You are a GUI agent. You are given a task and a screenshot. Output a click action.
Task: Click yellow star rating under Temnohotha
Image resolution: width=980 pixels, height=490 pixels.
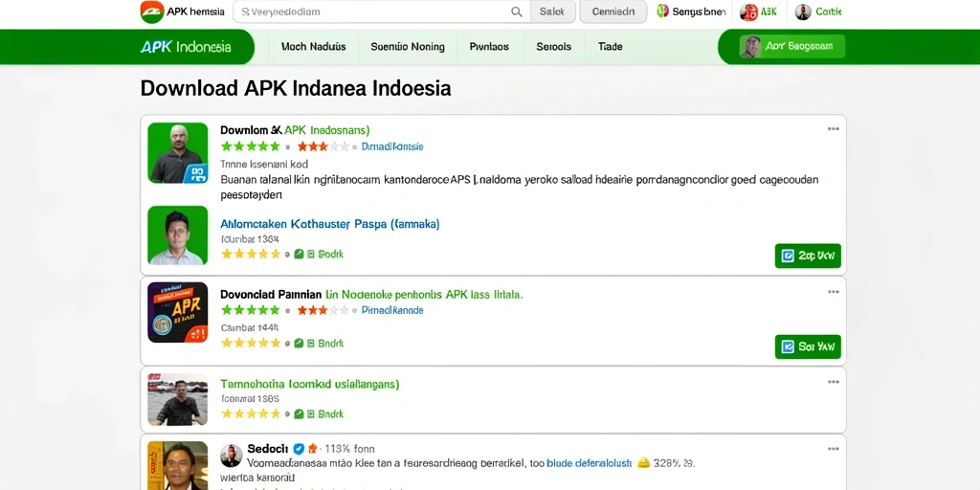251,413
